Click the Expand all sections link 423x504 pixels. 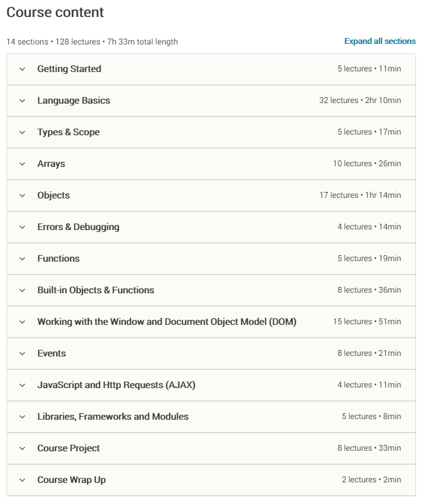tap(380, 42)
